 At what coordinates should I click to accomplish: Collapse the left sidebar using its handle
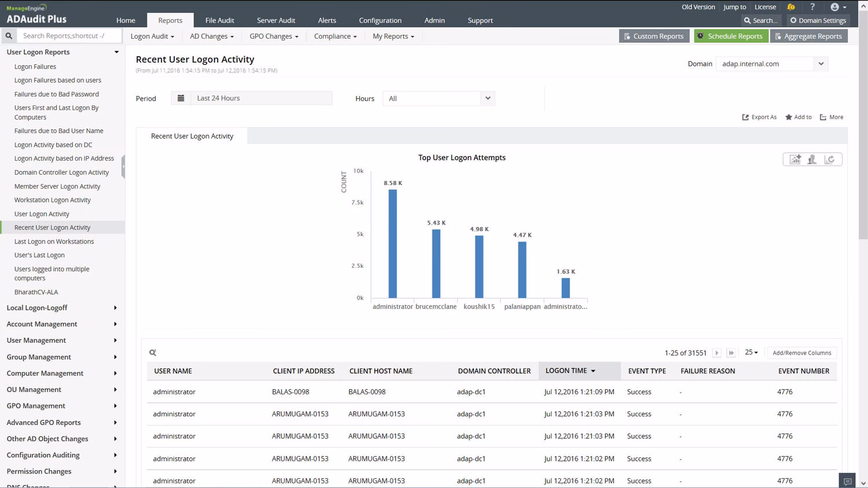click(123, 166)
